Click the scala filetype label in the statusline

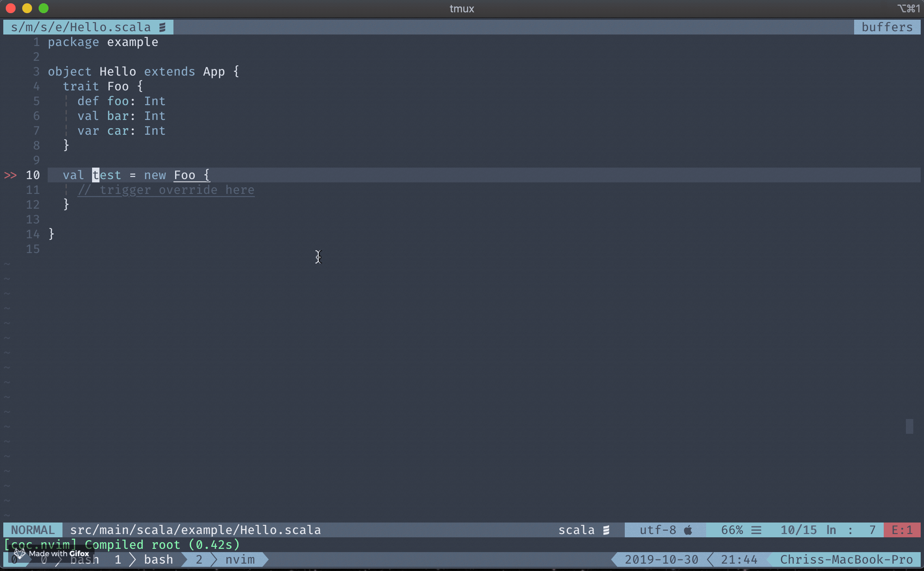point(576,530)
